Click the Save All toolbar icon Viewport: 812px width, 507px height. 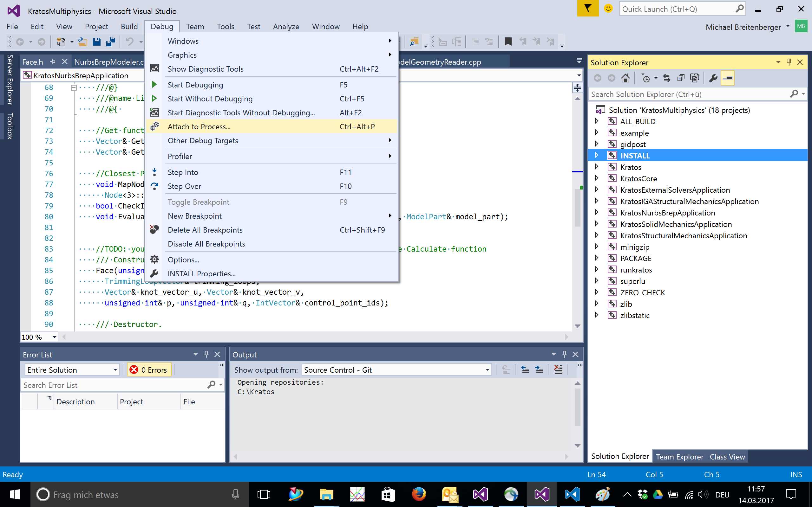(x=110, y=42)
